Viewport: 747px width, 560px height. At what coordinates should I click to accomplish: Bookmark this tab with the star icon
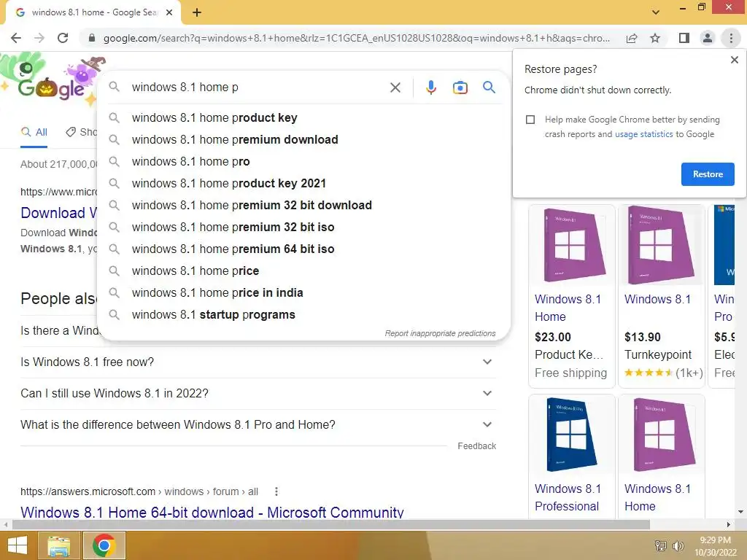(655, 38)
